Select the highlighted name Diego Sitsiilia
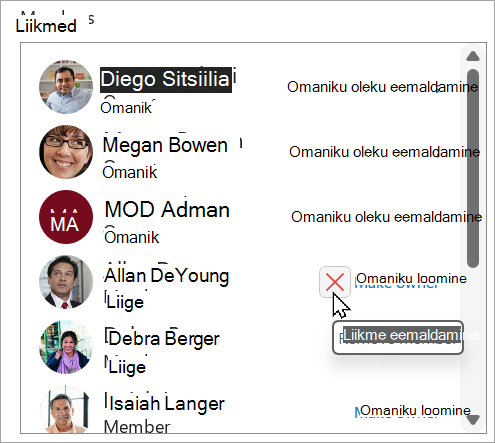This screenshot has width=495, height=443. 166,80
